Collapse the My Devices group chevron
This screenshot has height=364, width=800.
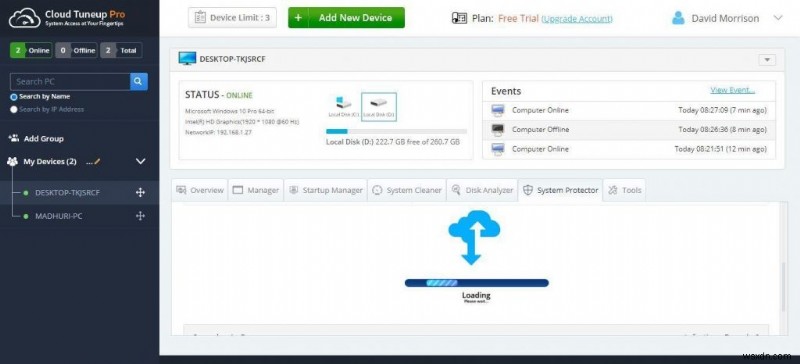(140, 161)
